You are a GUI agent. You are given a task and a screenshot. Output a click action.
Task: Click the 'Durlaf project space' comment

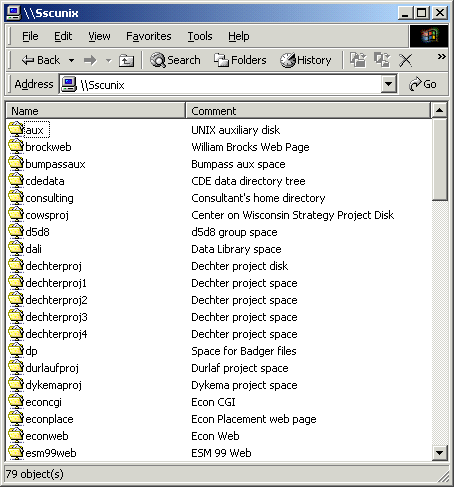point(240,368)
